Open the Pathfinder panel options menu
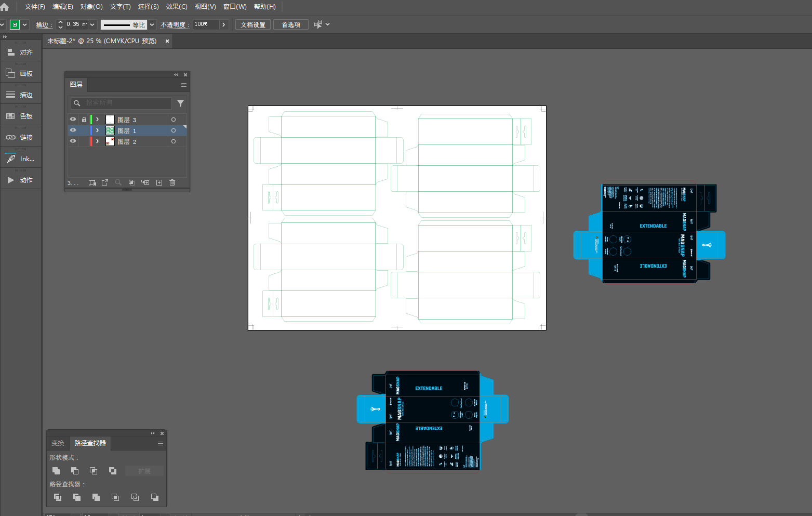Viewport: 812px width, 516px height. click(x=161, y=443)
